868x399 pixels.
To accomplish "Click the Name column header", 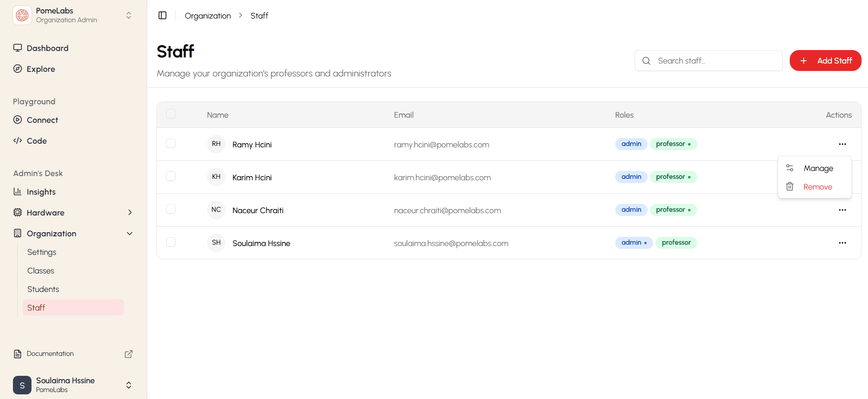I will coord(218,115).
